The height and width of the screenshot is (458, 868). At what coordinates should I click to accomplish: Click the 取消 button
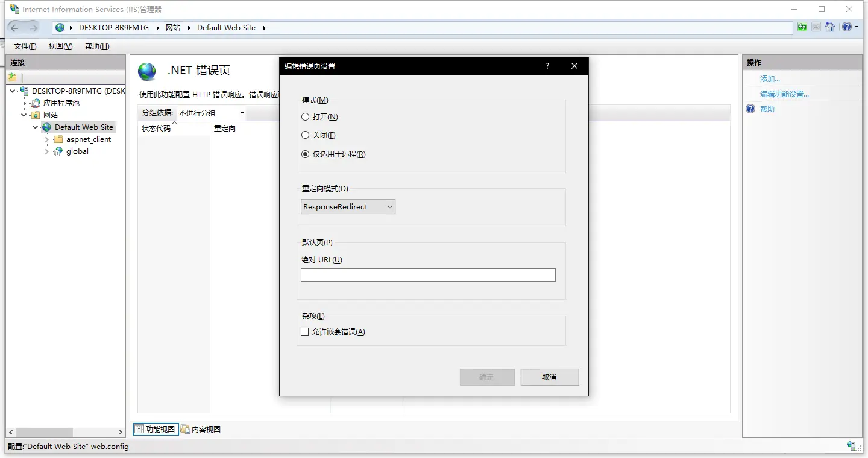[550, 377]
